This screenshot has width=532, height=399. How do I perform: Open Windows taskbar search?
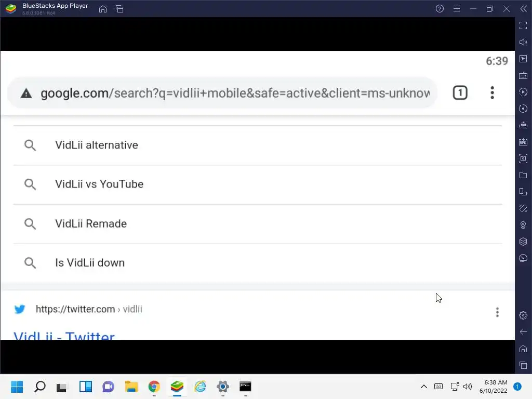point(39,387)
